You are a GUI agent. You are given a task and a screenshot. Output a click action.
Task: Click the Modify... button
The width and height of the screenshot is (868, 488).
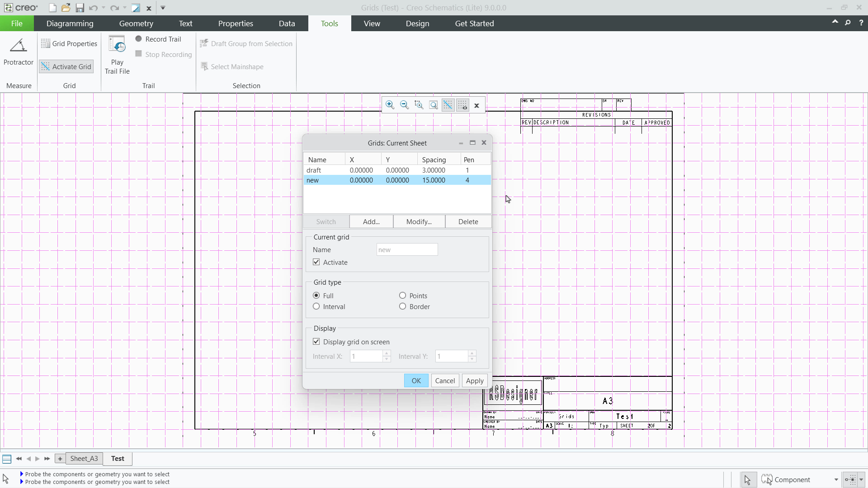click(x=419, y=222)
